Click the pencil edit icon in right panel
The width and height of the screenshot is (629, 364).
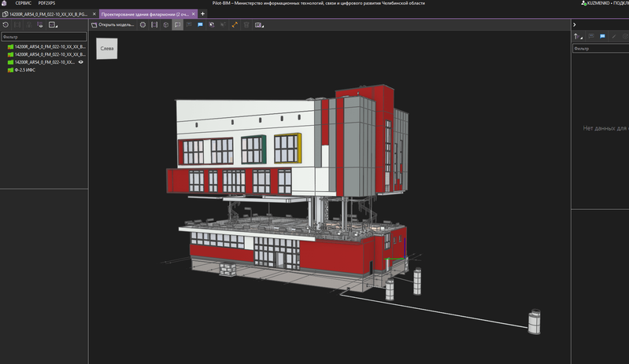[x=614, y=36]
